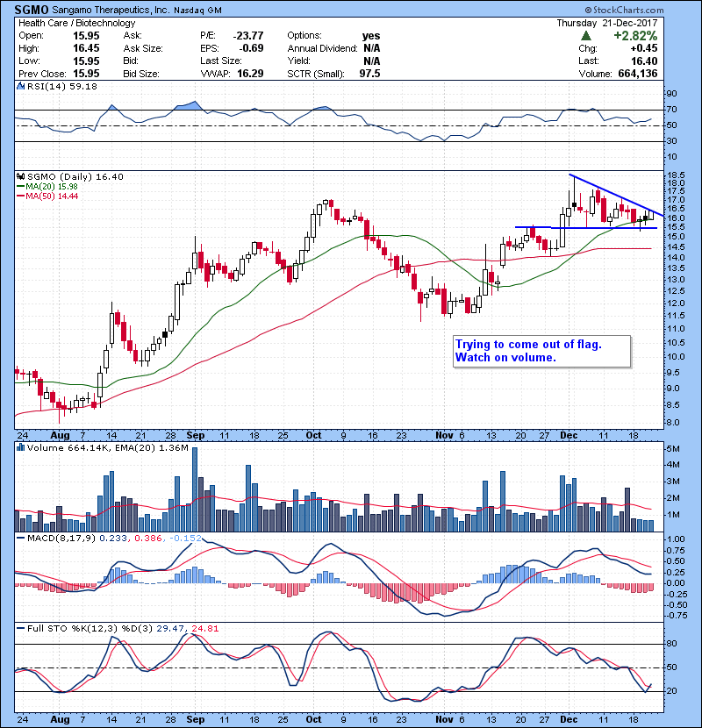Click the green MA(20) legend line
Image resolution: width=702 pixels, height=728 pixels.
click(20, 187)
